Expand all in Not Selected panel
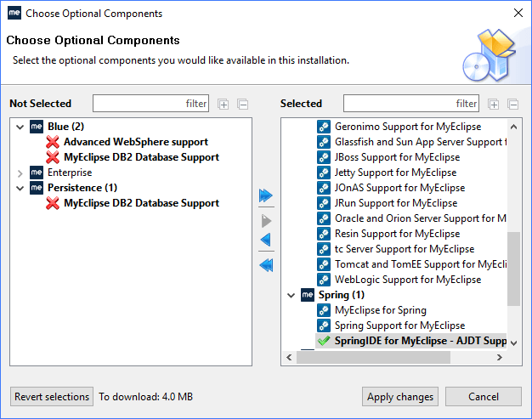532x419 pixels. tap(224, 105)
